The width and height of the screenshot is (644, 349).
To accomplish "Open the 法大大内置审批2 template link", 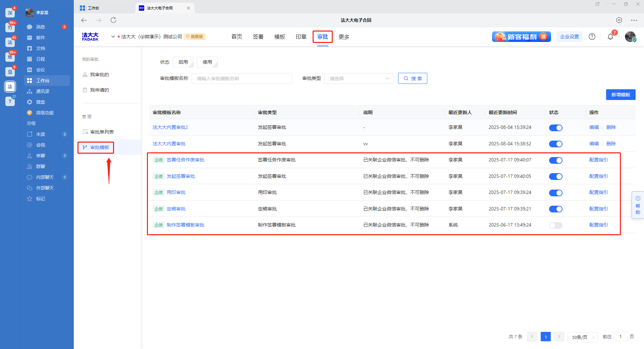I will (170, 127).
